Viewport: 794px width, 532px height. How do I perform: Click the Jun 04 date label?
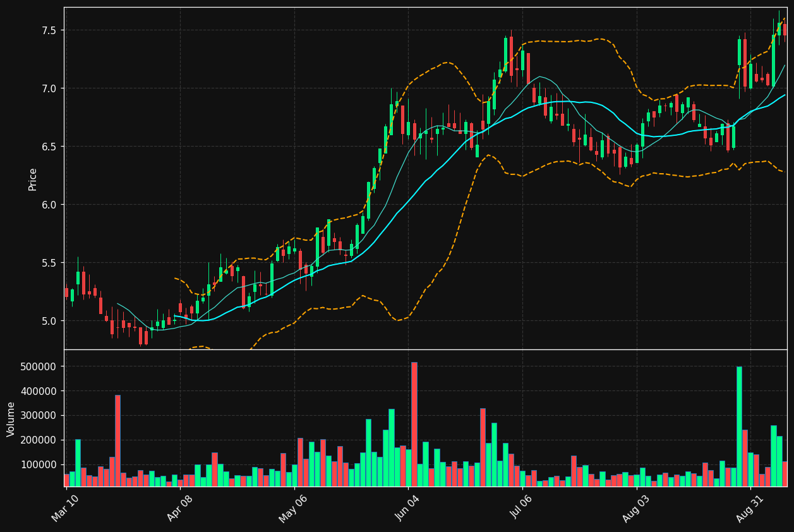(x=407, y=509)
